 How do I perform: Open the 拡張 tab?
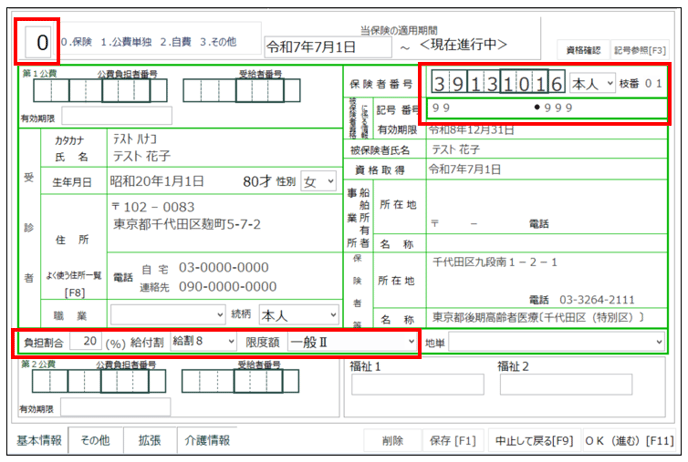click(x=149, y=440)
